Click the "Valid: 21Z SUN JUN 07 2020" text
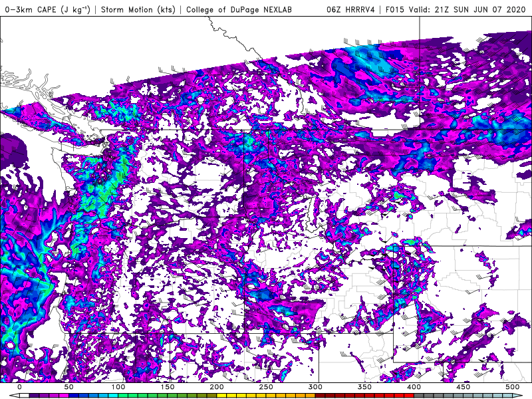Viewport: 532px width, 399px height. [468, 9]
